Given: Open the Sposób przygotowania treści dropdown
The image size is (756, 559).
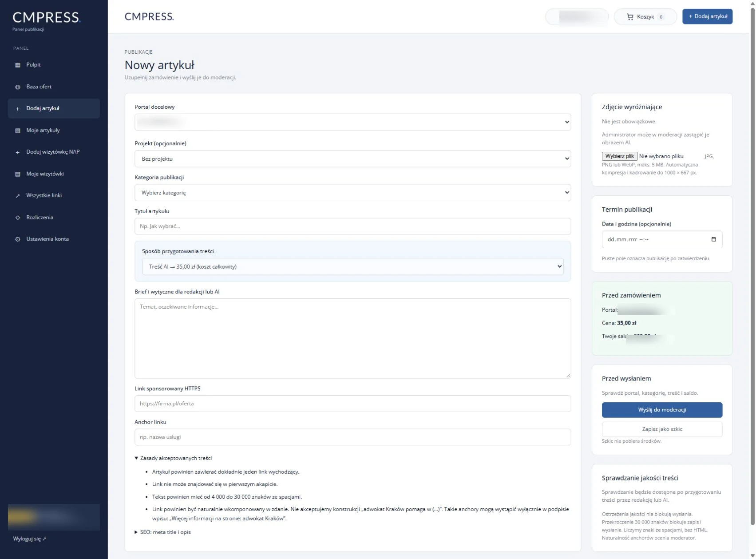Looking at the screenshot, I should (x=352, y=266).
